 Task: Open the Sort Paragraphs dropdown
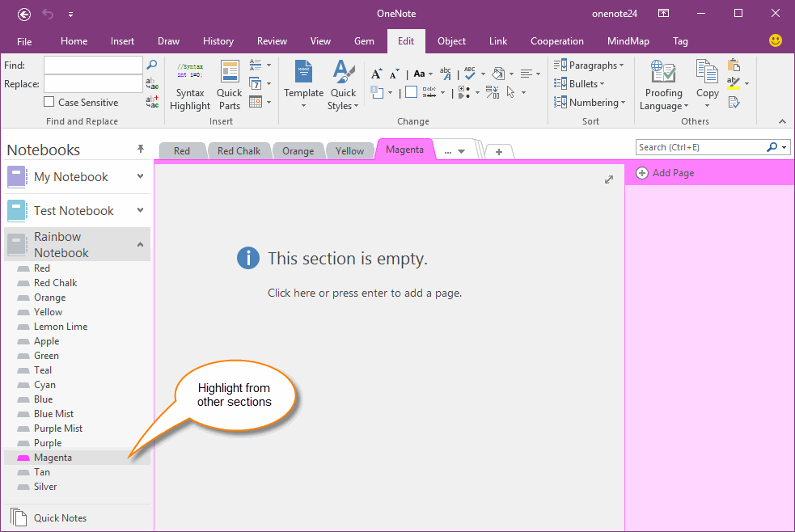pyautogui.click(x=589, y=65)
